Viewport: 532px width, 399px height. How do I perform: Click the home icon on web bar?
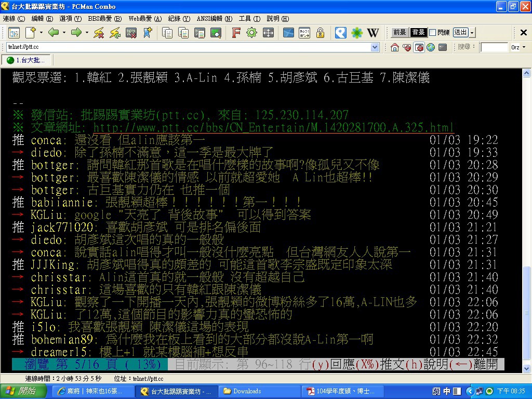click(395, 47)
